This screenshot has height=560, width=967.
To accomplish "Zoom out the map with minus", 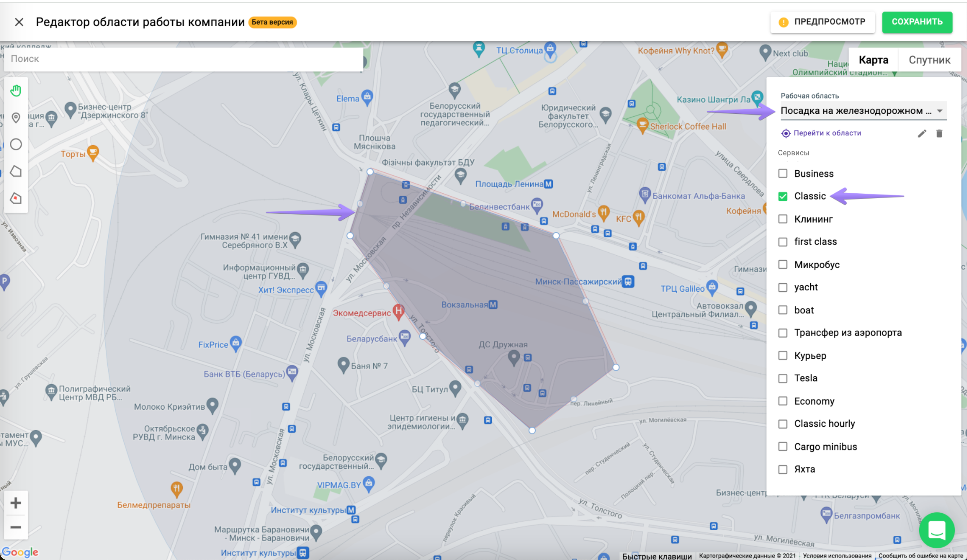I will point(16,527).
